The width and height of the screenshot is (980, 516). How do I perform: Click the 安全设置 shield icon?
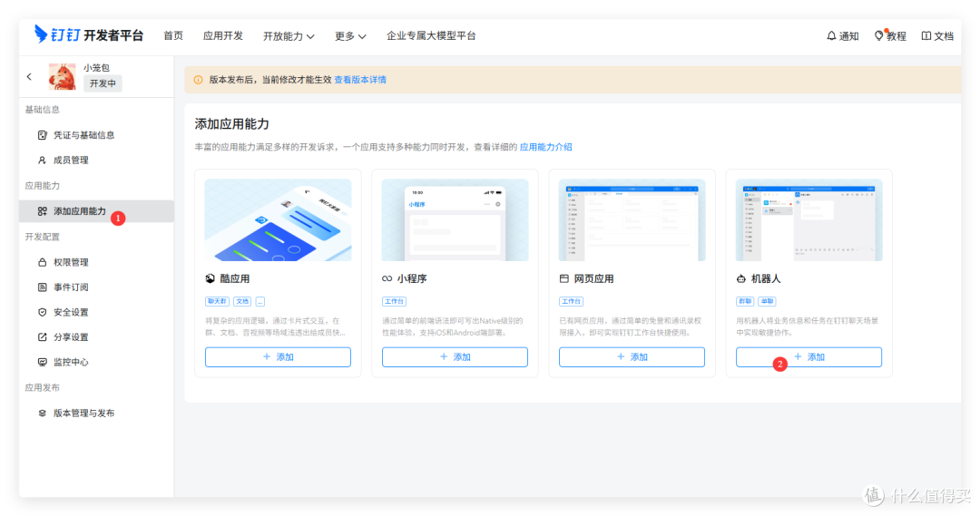[42, 312]
